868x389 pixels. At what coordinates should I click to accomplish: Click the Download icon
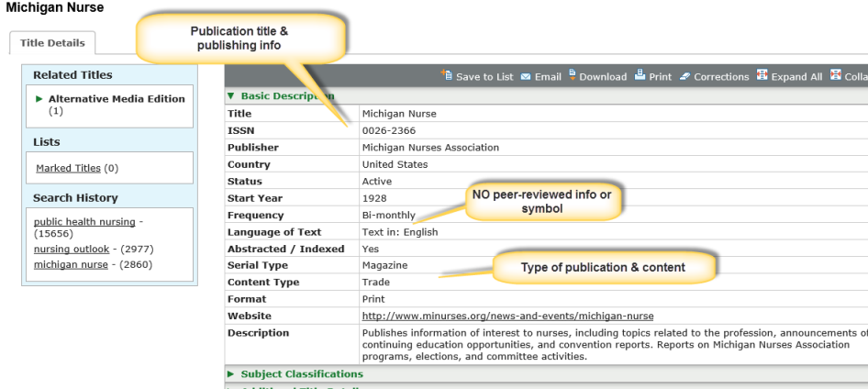point(573,75)
